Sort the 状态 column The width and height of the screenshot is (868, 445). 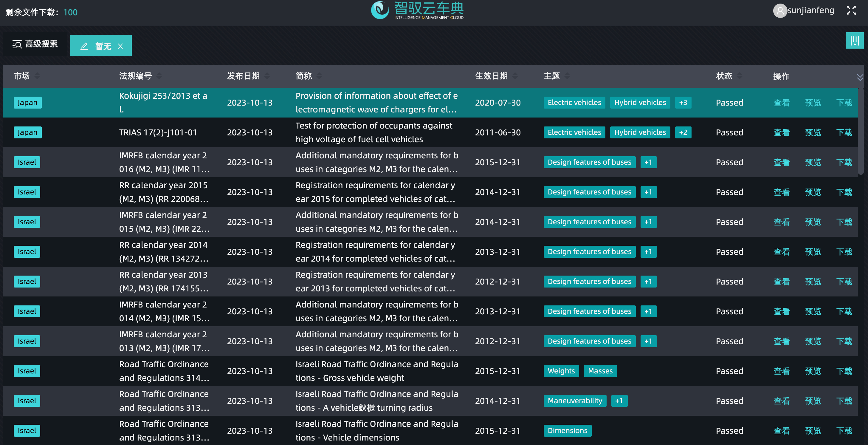click(x=739, y=76)
